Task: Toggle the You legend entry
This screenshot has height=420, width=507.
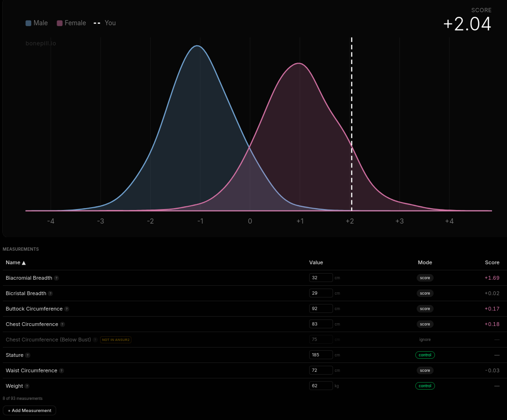Action: [105, 23]
